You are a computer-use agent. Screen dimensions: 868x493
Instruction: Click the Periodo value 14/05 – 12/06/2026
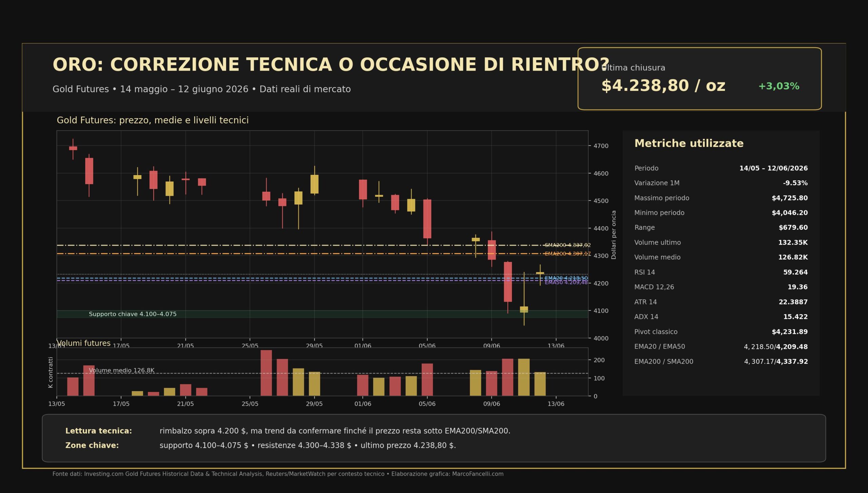click(773, 168)
